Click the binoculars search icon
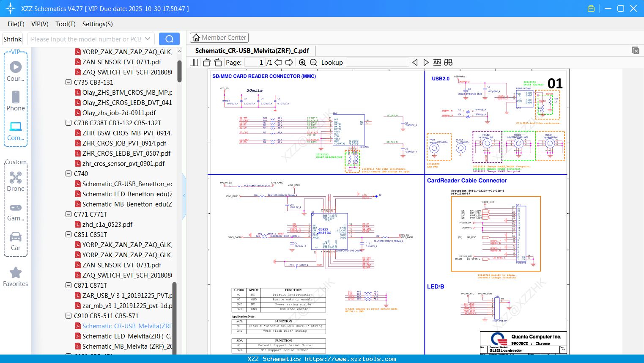The image size is (644, 363). [448, 63]
